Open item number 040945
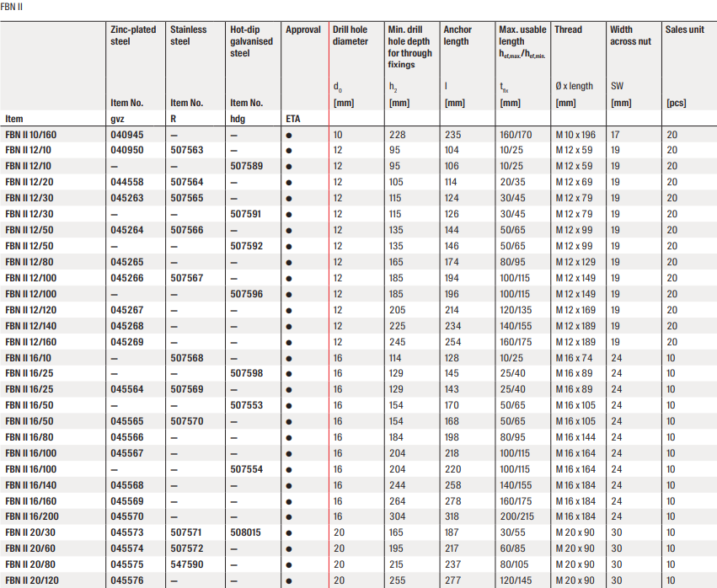The width and height of the screenshot is (717, 588). point(127,135)
